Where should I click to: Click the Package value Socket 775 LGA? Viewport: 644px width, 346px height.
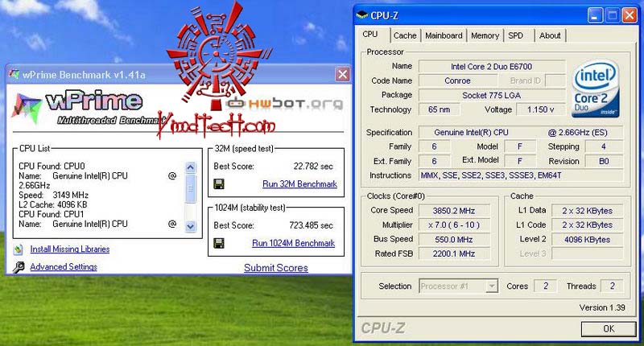pyautogui.click(x=492, y=95)
